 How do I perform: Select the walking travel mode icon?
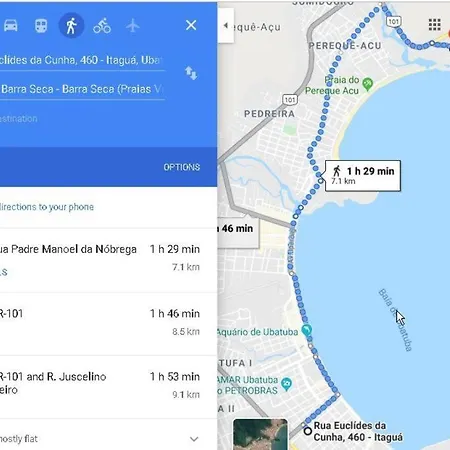tap(71, 25)
